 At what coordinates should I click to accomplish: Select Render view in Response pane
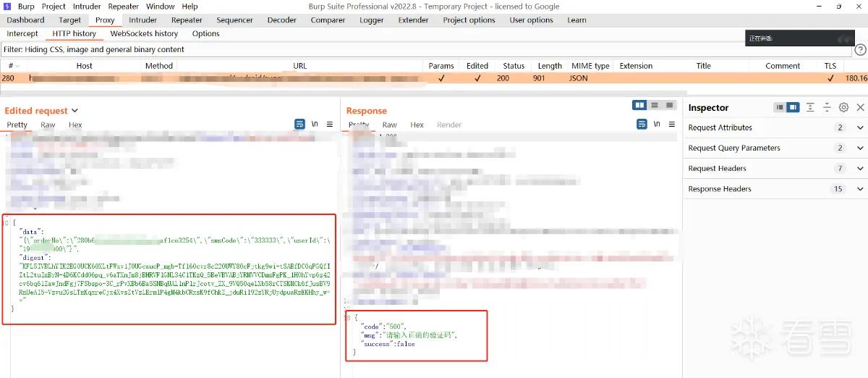tap(449, 125)
